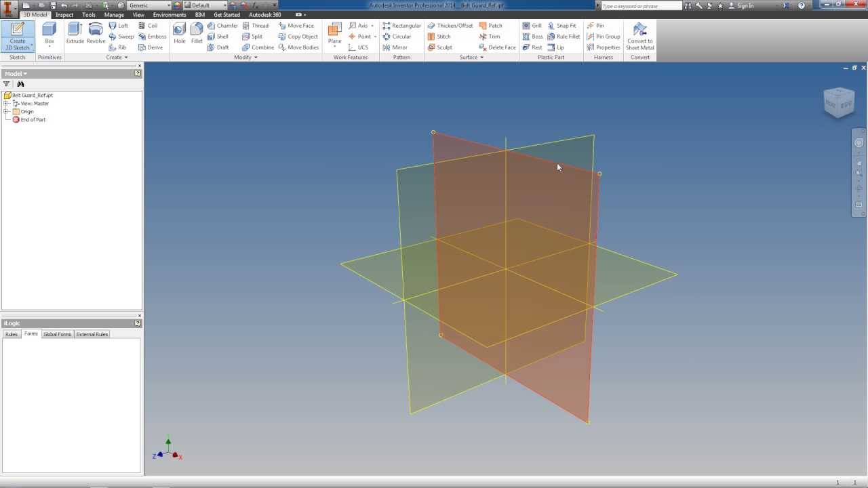Apply the Draft tool
Viewport: 868px width, 488px height.
tap(218, 47)
